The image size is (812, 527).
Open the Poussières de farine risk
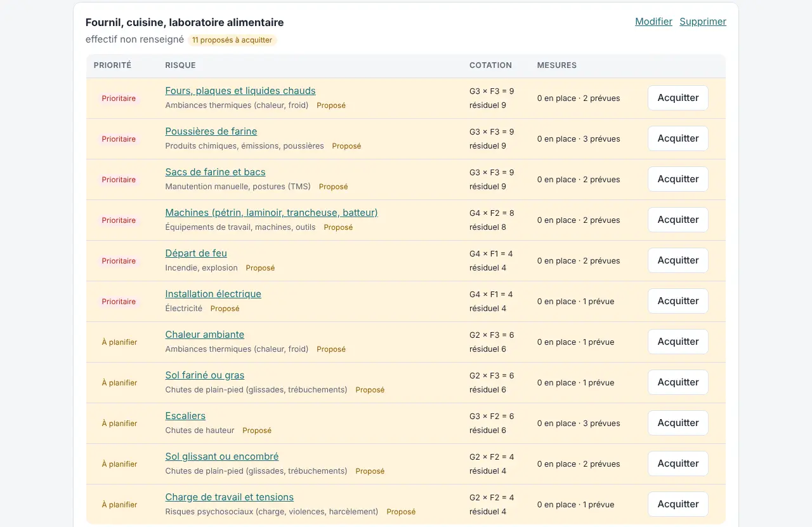(211, 131)
